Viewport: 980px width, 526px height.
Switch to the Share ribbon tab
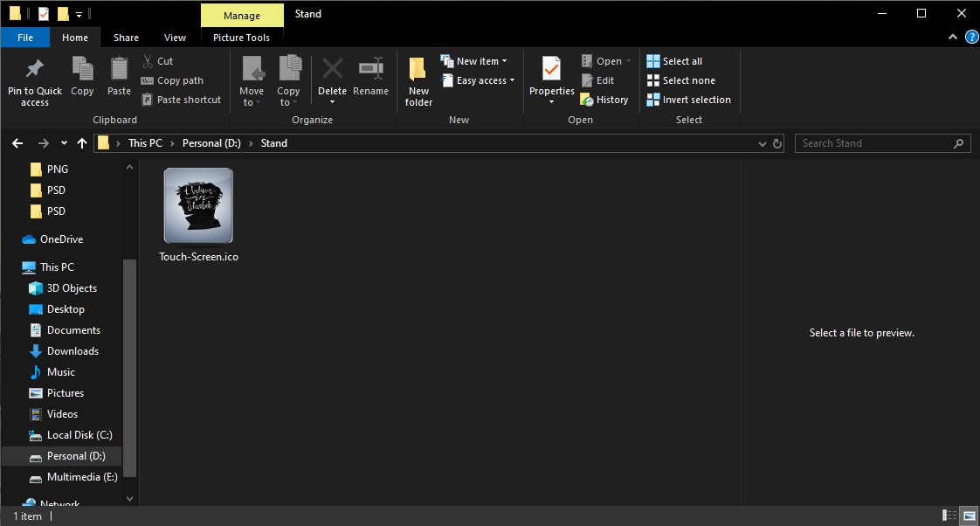(x=126, y=38)
